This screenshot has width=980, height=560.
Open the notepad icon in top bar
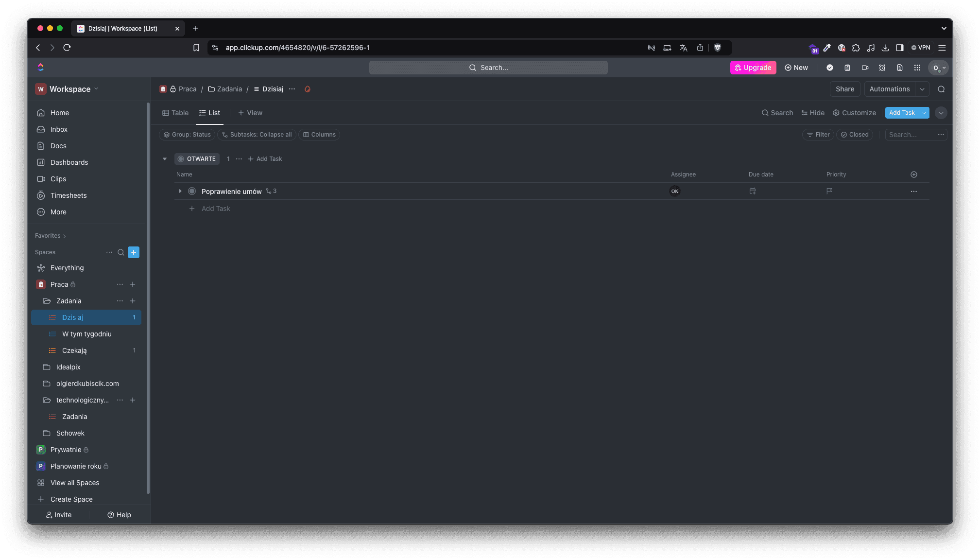coord(847,68)
